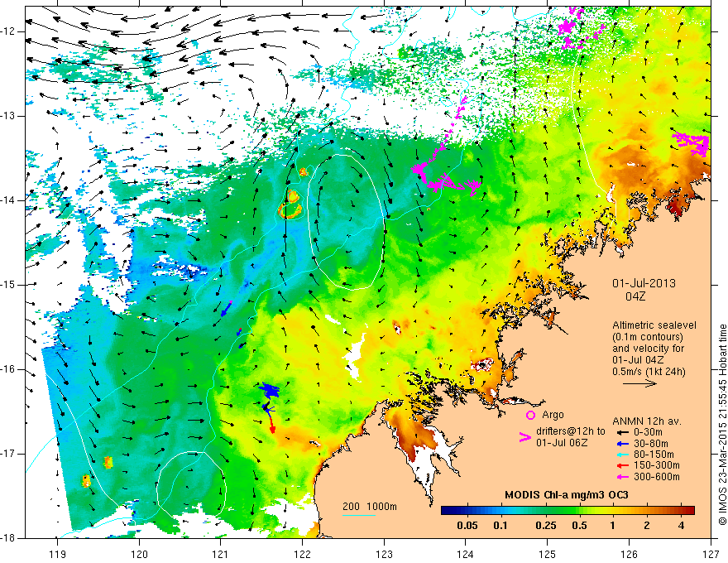Viewport: 728px width, 563px height.
Task: Click the colorbar tick label 4
Action: pyautogui.click(x=681, y=526)
